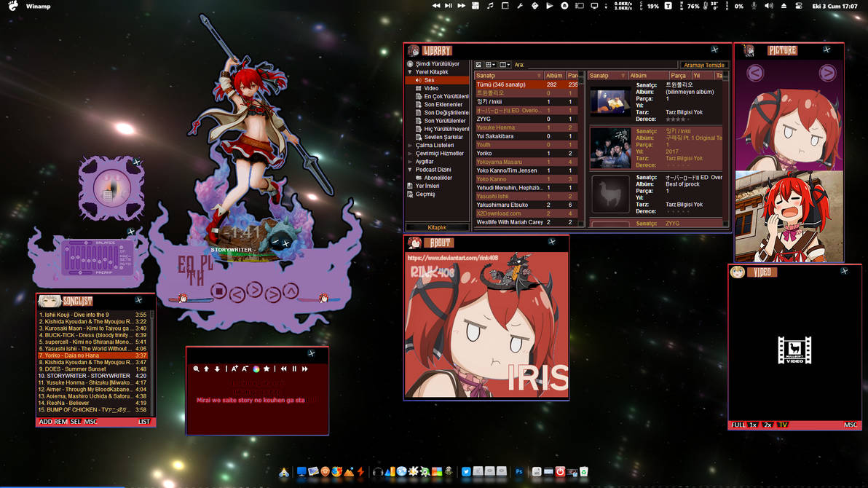
Task: Click the star icon in lyrics toolbar
Action: tap(267, 369)
